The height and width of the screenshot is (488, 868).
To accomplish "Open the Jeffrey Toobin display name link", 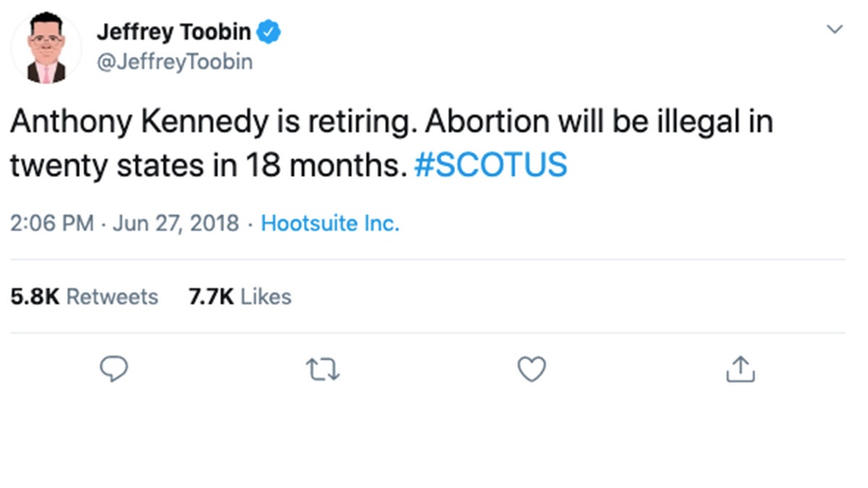I will 174,32.
